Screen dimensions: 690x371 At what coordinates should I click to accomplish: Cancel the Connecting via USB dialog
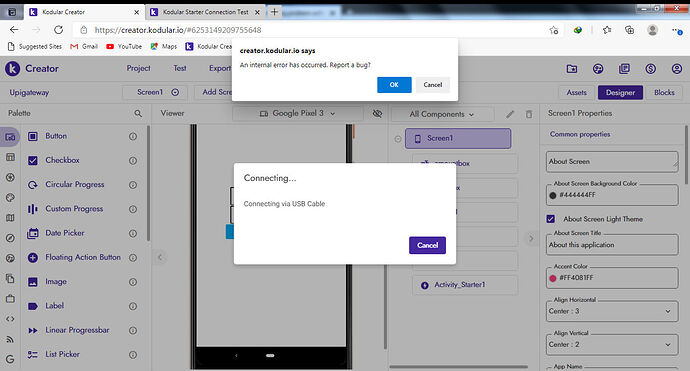click(x=427, y=245)
